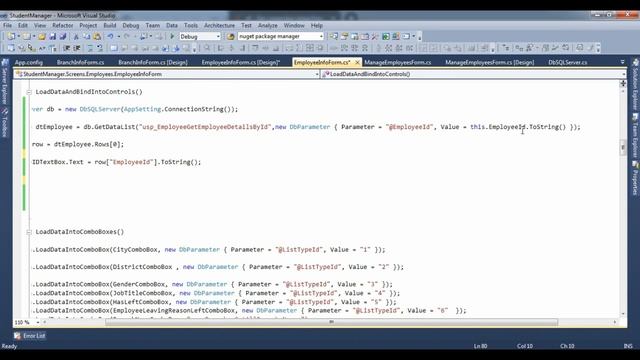Open Properties Window from toolbar icon
The width and height of the screenshot is (640, 360).
pos(344,36)
